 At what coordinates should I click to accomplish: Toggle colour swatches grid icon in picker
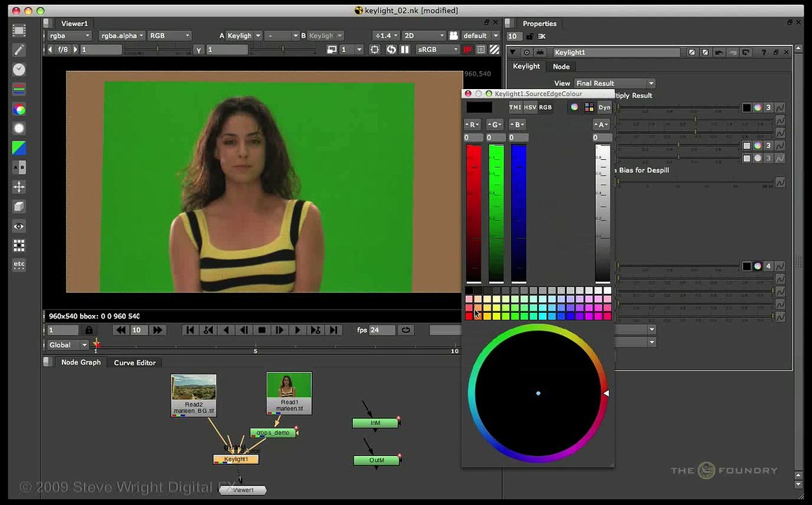click(590, 107)
